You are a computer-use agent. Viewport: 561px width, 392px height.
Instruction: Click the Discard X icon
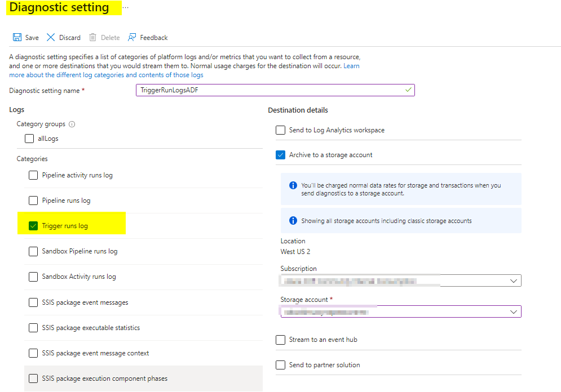51,38
